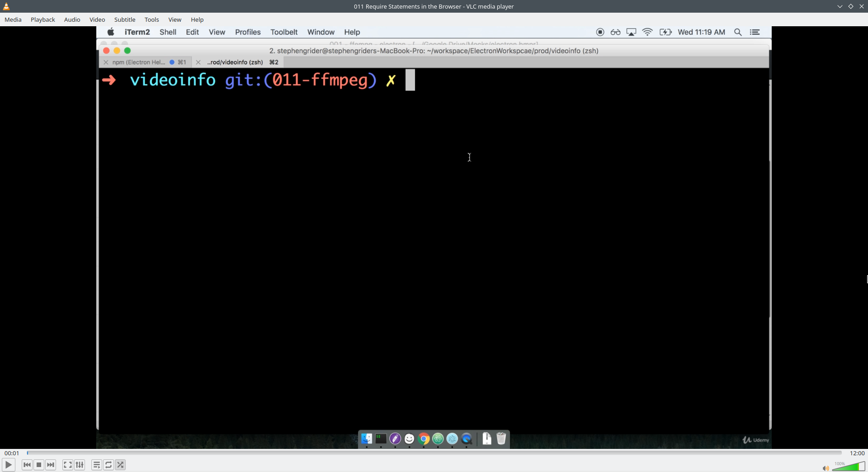
Task: Select the ..rod/videoinfo (zsh) tab
Action: (239, 62)
